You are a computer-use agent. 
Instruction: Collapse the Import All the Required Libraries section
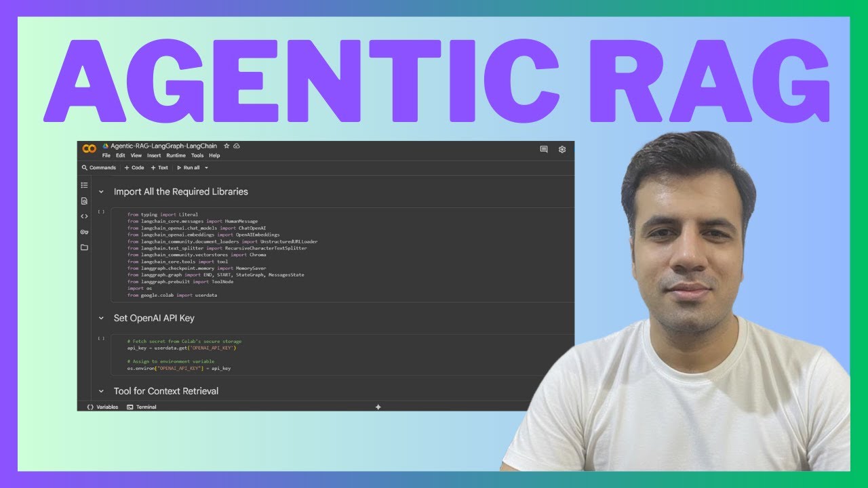click(102, 192)
